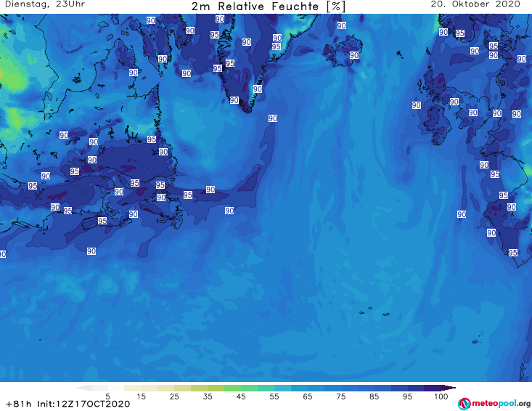Click the 'Init:12Z17OCT2020' run label
532x411 pixels.
coord(83,404)
